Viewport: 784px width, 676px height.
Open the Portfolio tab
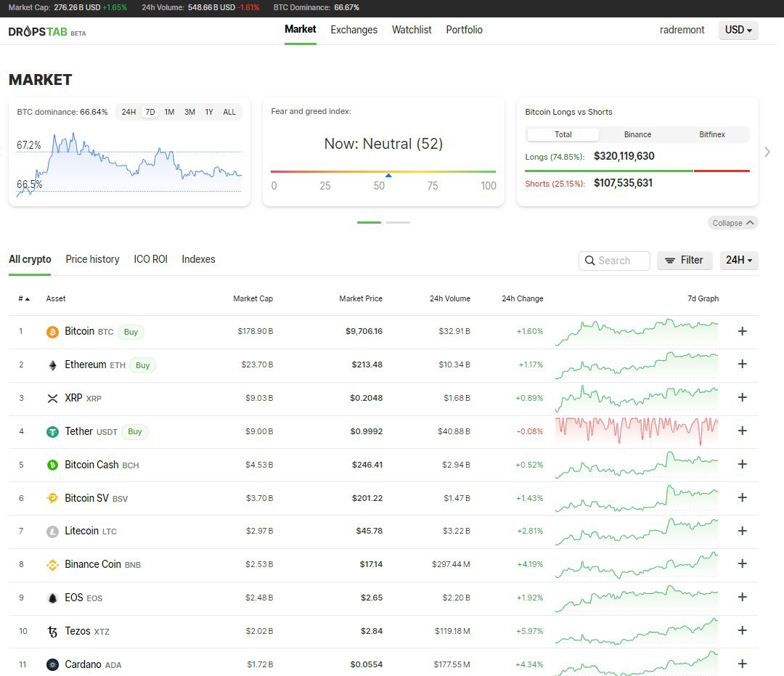[465, 30]
